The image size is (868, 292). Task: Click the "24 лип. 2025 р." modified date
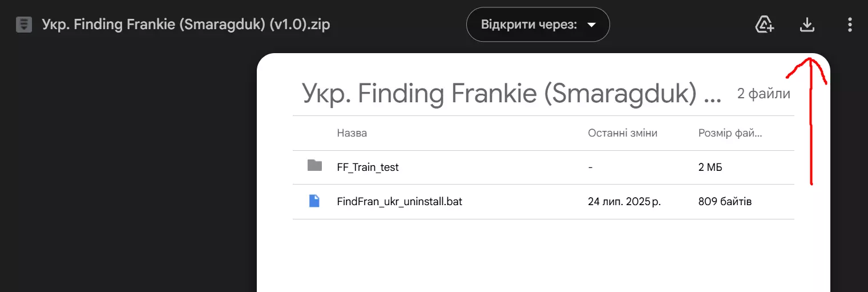pyautogui.click(x=624, y=202)
